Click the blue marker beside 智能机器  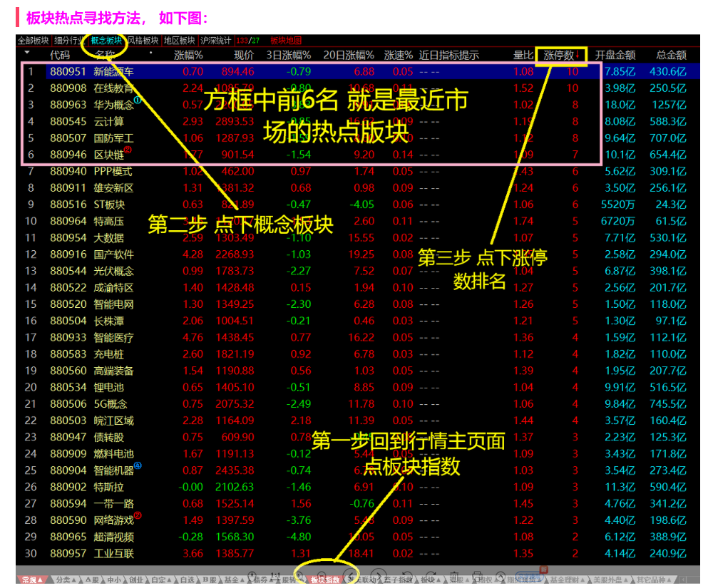pyautogui.click(x=138, y=466)
